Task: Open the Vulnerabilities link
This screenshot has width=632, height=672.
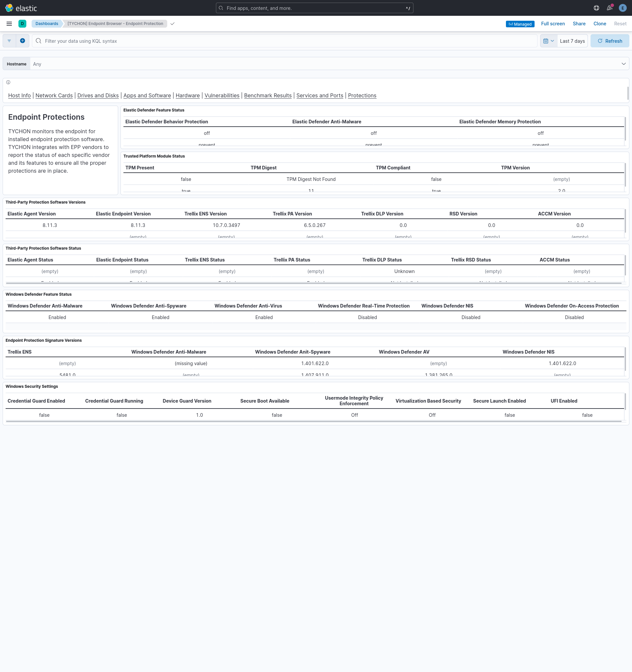Action: click(222, 96)
